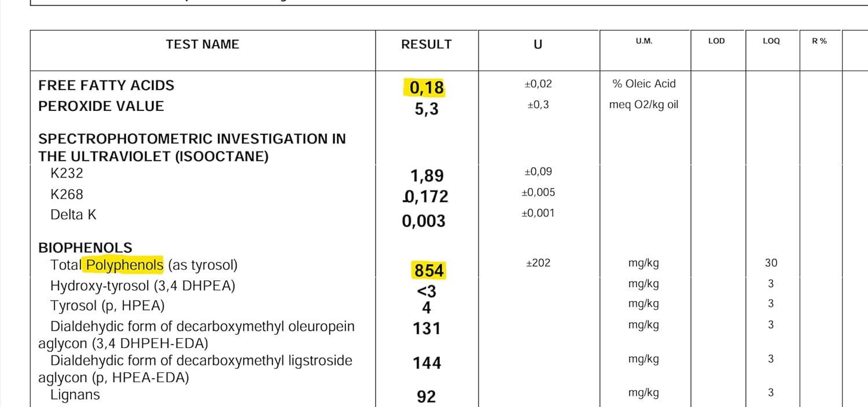Viewport: 868px width, 407px height.
Task: Click the meq O2/kg oil unit
Action: point(644,105)
